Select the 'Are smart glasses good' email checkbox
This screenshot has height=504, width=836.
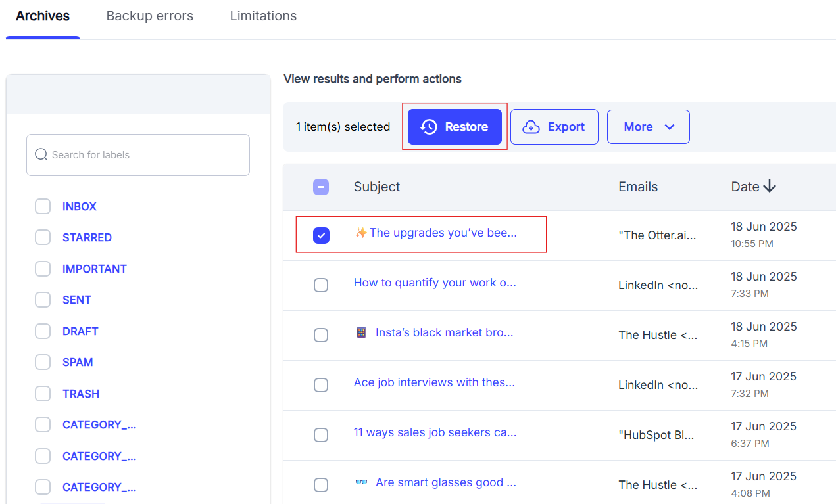click(321, 485)
